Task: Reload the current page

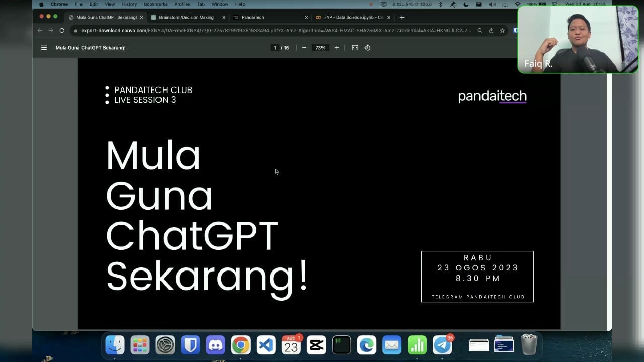Action: tap(62, 30)
